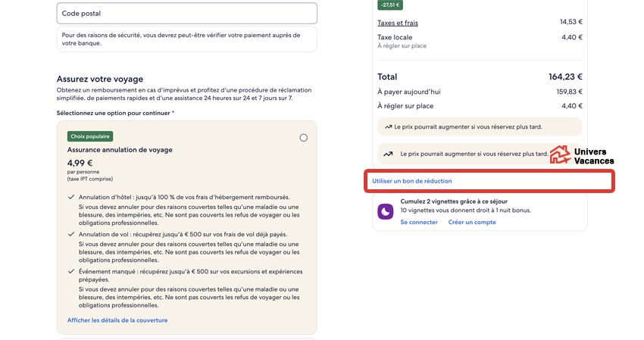Click the Choix populaire badge
The height and width of the screenshot is (340, 644).
[90, 137]
